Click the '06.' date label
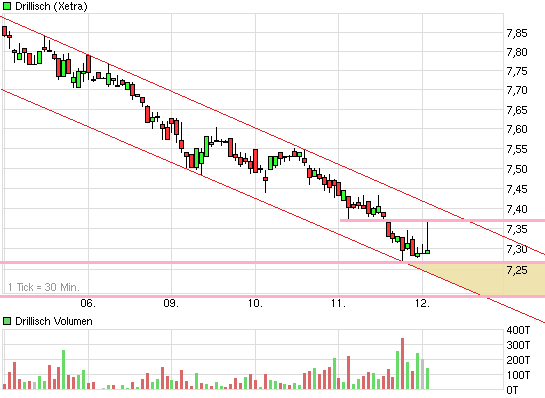The height and width of the screenshot is (398, 545). click(88, 303)
